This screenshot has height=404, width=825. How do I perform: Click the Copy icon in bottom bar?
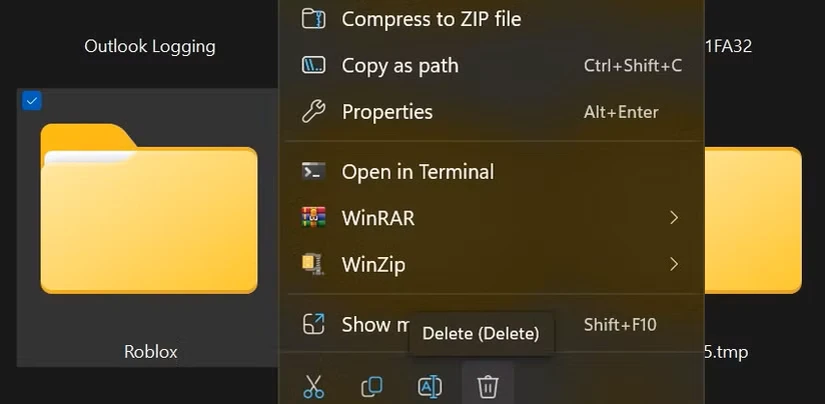tap(372, 387)
